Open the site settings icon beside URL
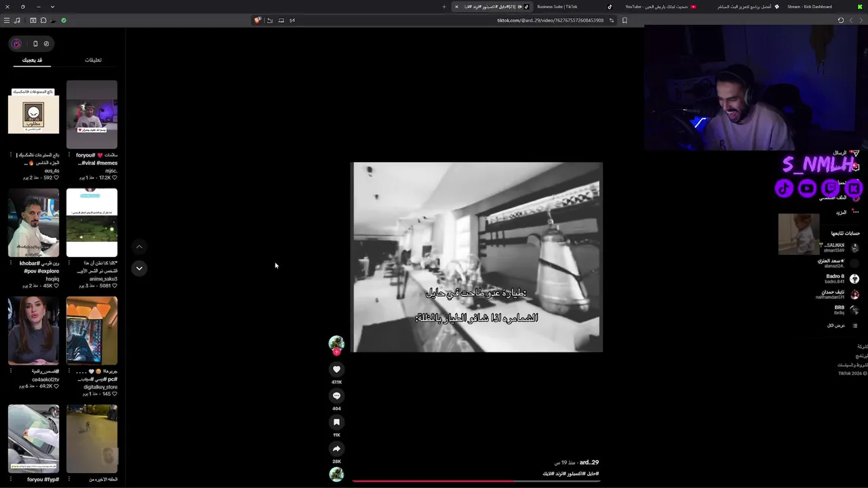 pos(612,20)
